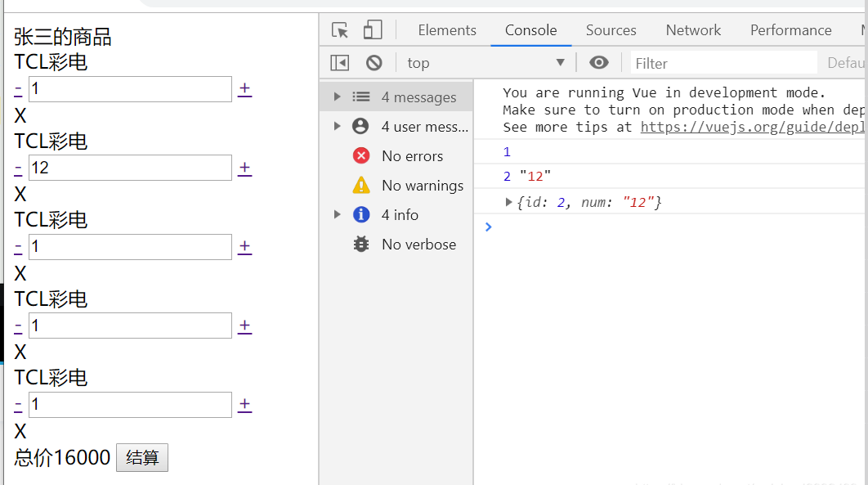Hide the console sidebar panel

(x=340, y=63)
